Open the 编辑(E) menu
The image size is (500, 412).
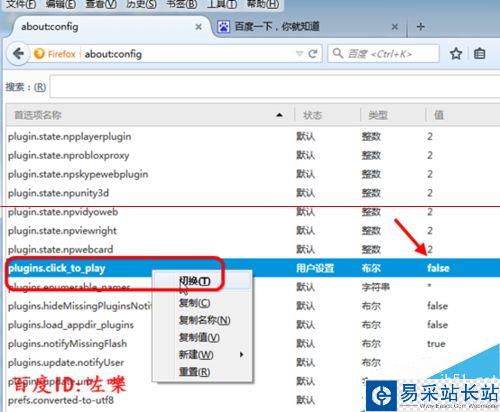[x=61, y=4]
